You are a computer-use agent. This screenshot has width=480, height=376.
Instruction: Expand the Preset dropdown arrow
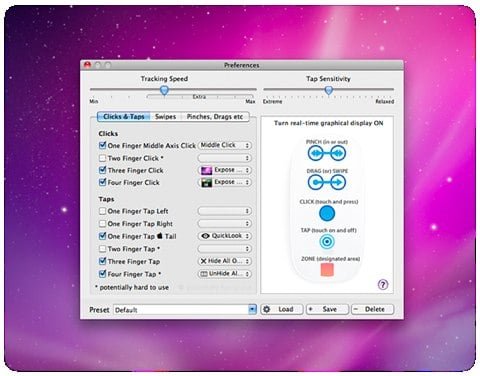252,310
